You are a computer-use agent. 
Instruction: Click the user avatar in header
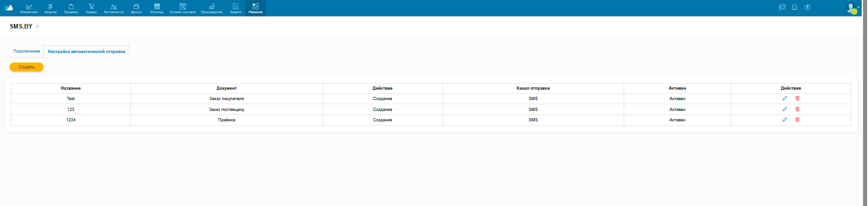click(x=851, y=8)
